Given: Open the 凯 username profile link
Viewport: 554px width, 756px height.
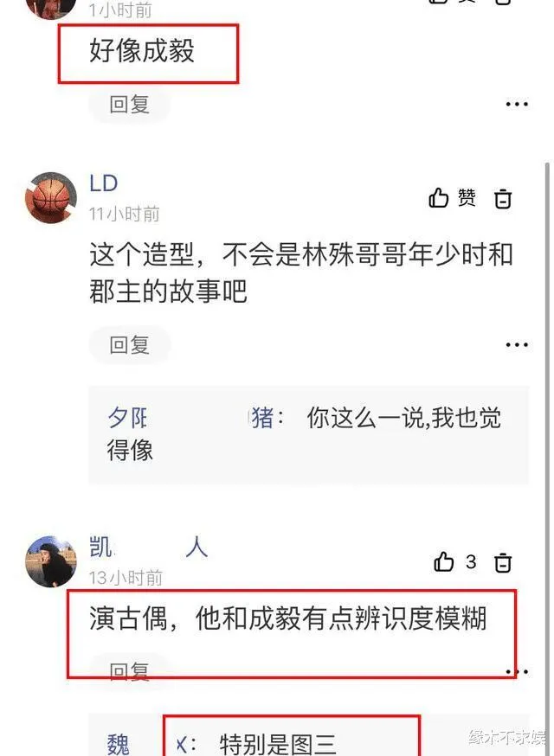Looking at the screenshot, I should click(149, 547).
